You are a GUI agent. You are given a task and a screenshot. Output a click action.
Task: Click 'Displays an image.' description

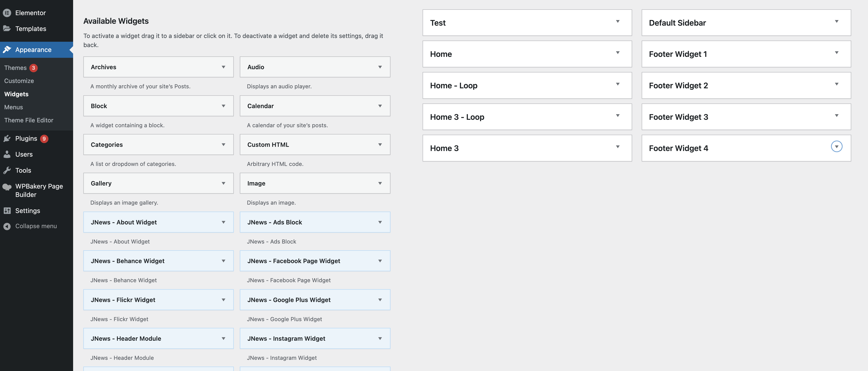(271, 203)
